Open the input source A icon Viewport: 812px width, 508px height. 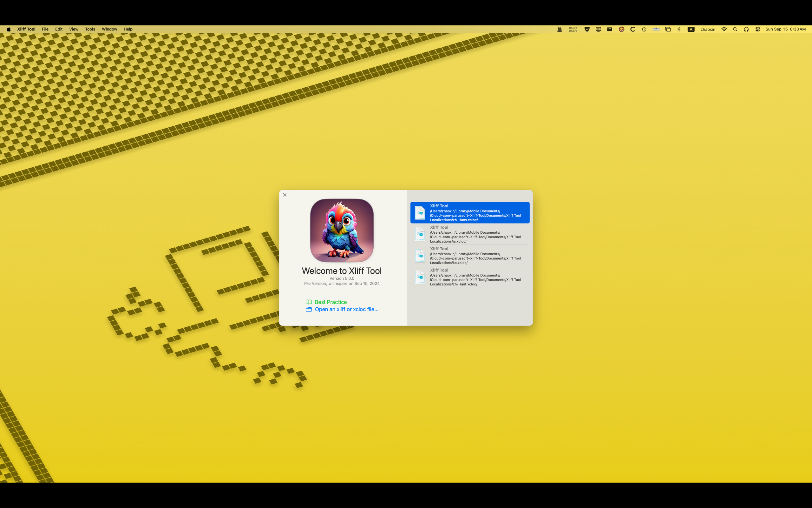click(691, 29)
